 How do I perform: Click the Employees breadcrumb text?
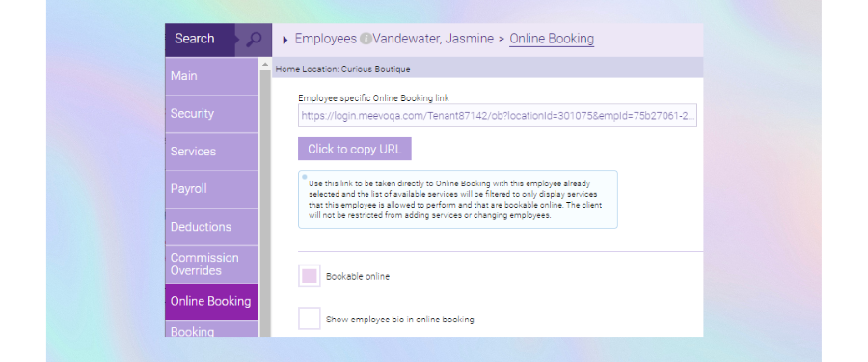[326, 39]
